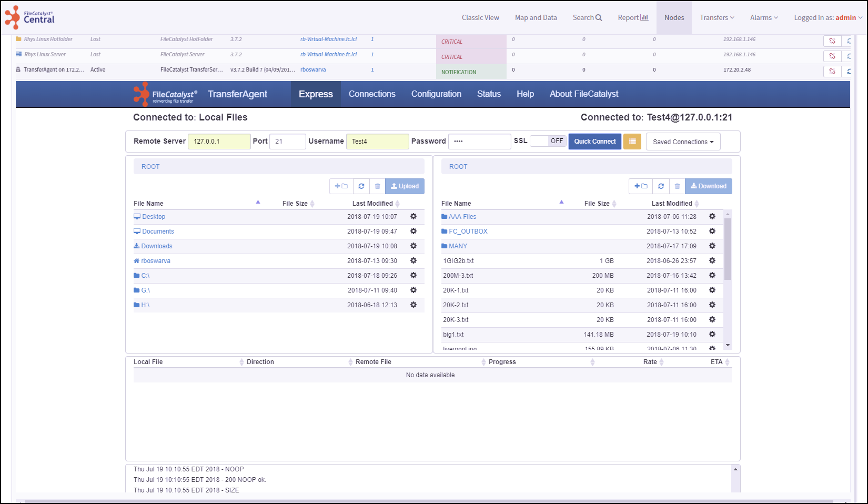This screenshot has height=504, width=868.
Task: Click the local pane delete trash icon
Action: [377, 186]
